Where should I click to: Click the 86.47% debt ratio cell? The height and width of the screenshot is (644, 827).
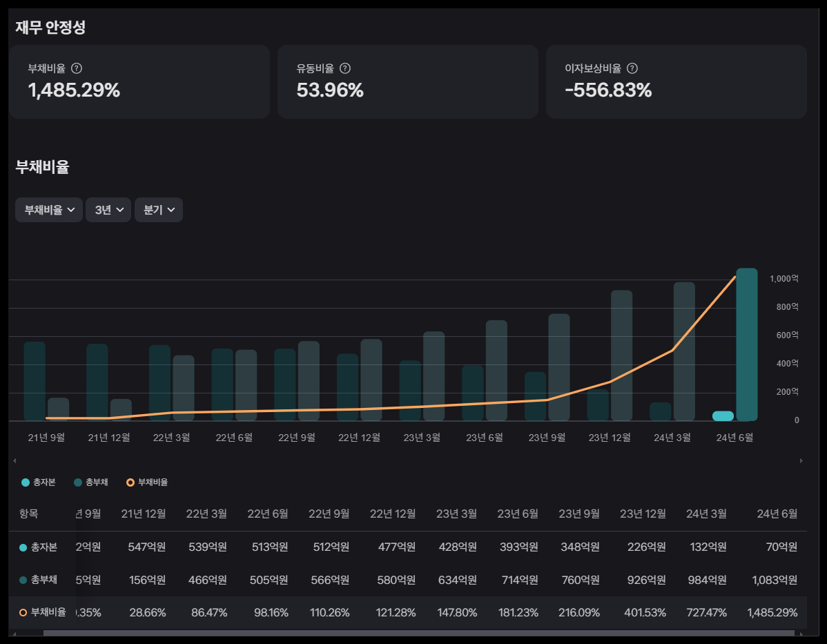point(209,613)
